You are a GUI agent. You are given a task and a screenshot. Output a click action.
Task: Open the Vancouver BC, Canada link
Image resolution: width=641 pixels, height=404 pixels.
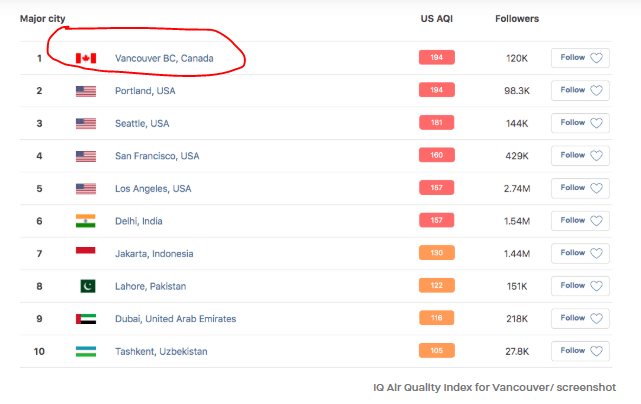157,58
